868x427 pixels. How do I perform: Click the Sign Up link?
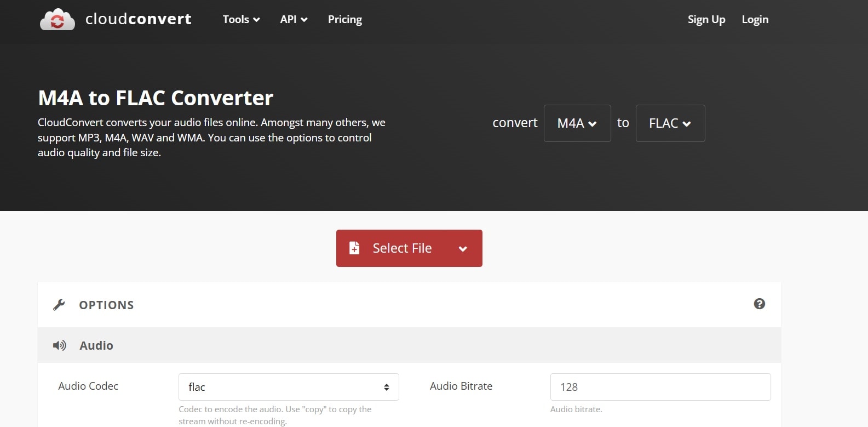pos(706,19)
